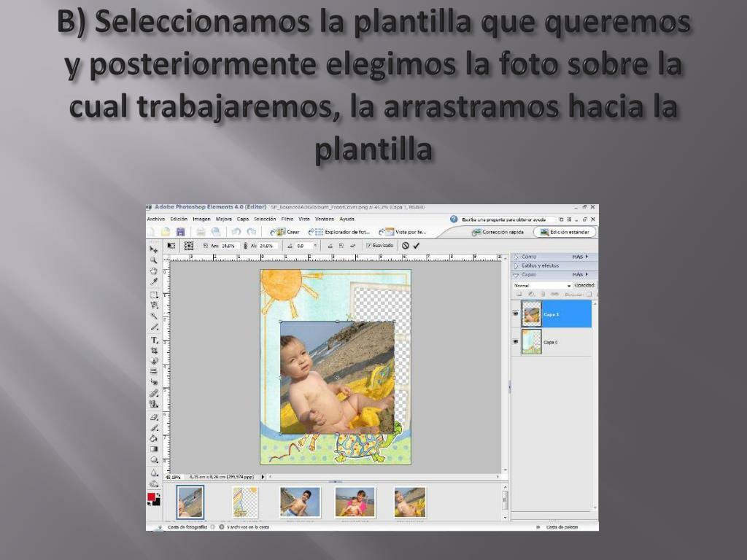
Task: Switch to Corrección rápida mode
Action: point(498,232)
